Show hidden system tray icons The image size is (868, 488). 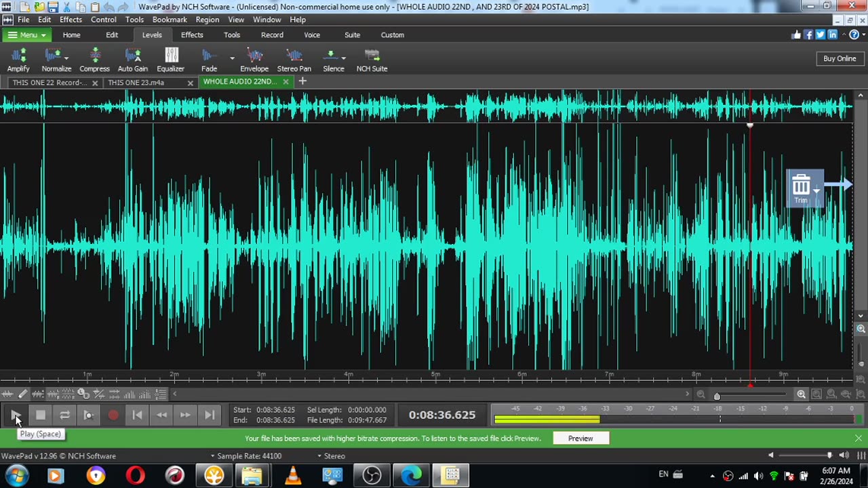point(712,476)
